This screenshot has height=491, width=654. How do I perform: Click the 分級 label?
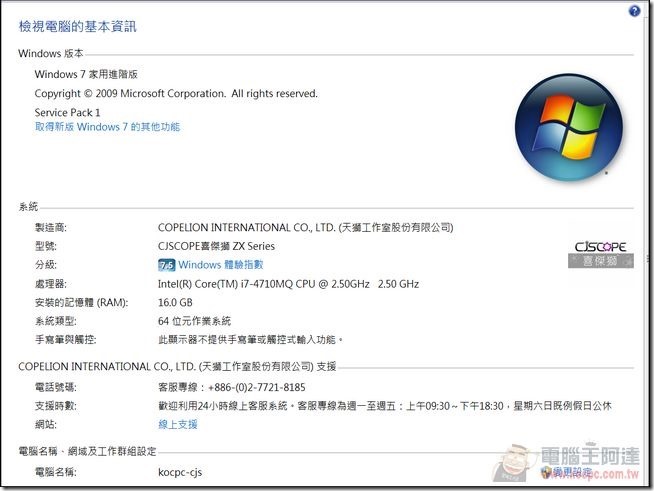pos(45,265)
